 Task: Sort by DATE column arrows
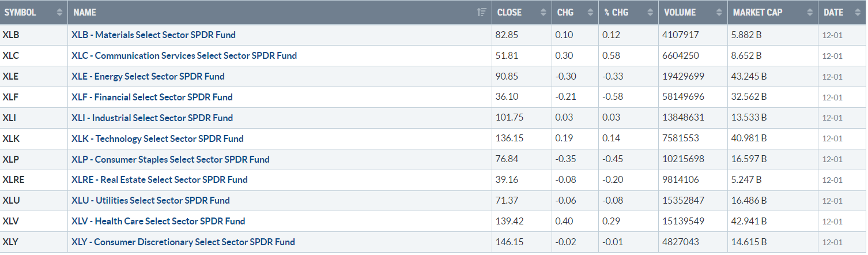point(856,12)
